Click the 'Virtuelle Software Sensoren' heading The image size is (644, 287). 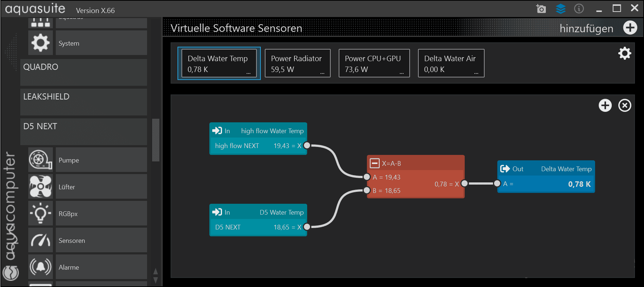[236, 28]
